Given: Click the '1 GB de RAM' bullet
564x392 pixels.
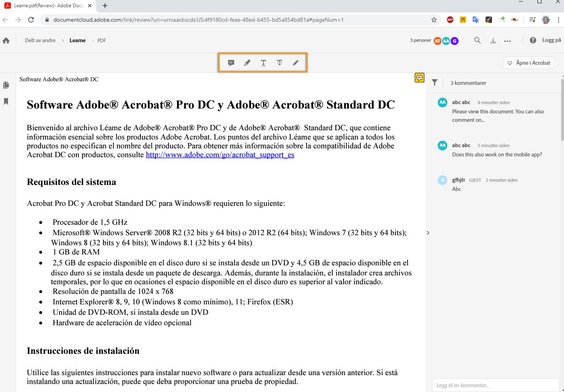Looking at the screenshot, I should coord(76,252).
